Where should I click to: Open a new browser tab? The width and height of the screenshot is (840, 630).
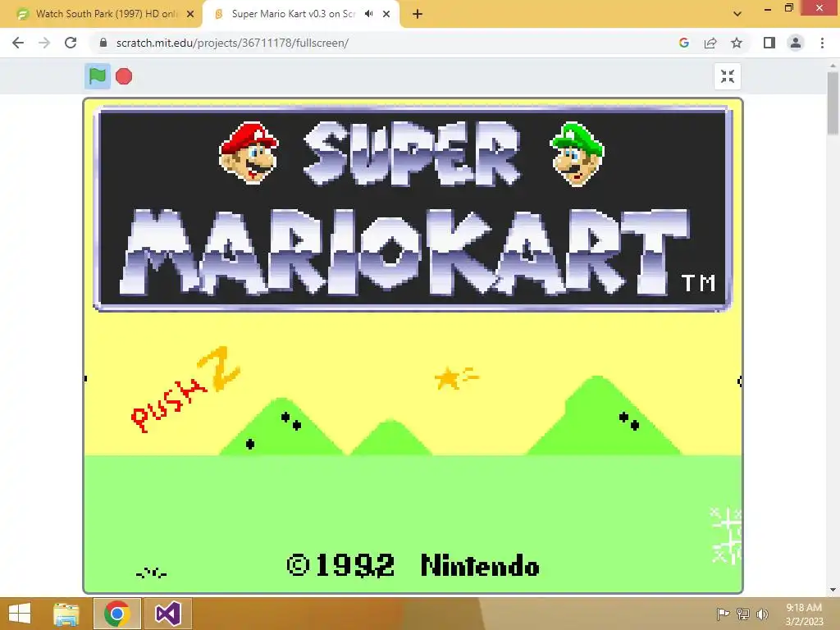(418, 15)
